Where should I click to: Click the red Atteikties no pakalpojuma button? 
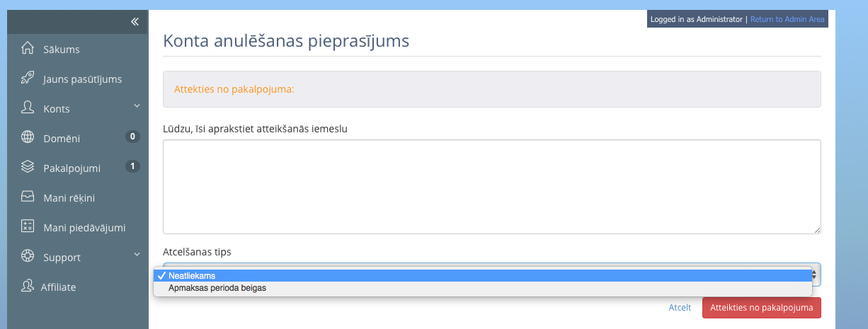[x=762, y=308]
